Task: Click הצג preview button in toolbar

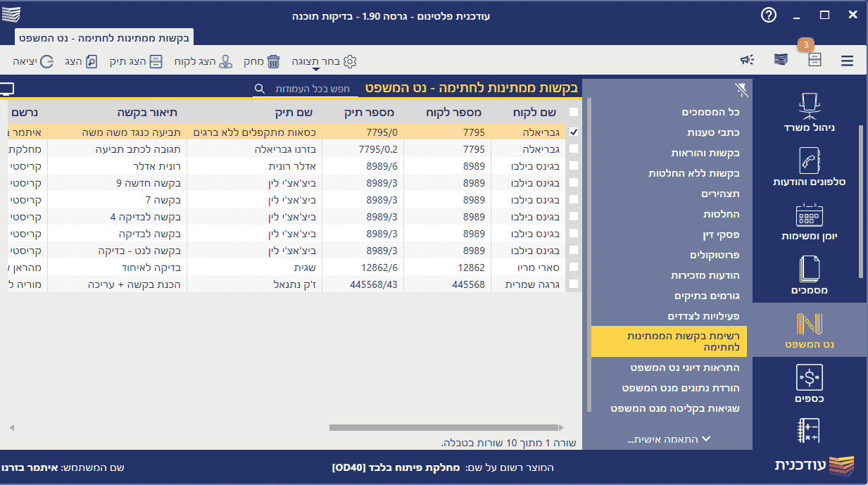Action: [81, 61]
